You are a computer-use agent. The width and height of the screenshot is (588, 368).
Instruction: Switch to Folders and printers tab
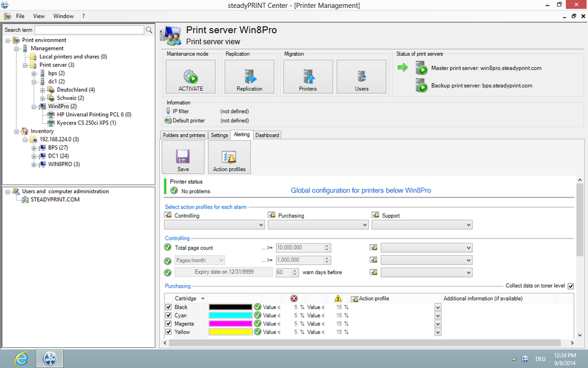click(184, 135)
